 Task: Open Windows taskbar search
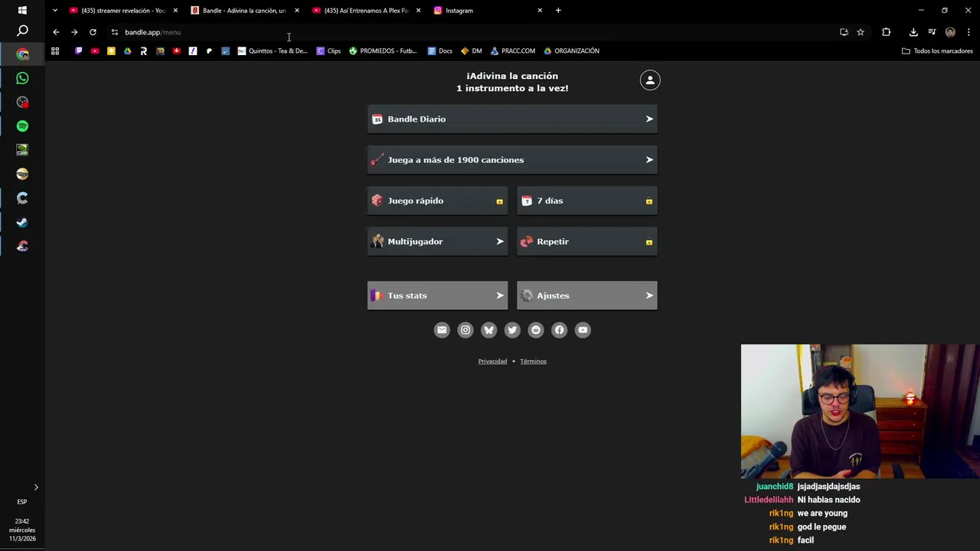pyautogui.click(x=22, y=31)
